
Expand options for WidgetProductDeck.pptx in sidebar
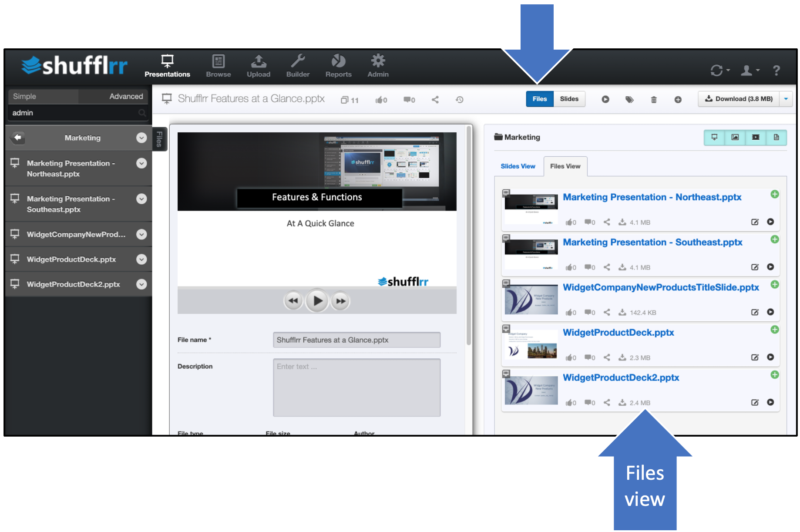pos(141,259)
